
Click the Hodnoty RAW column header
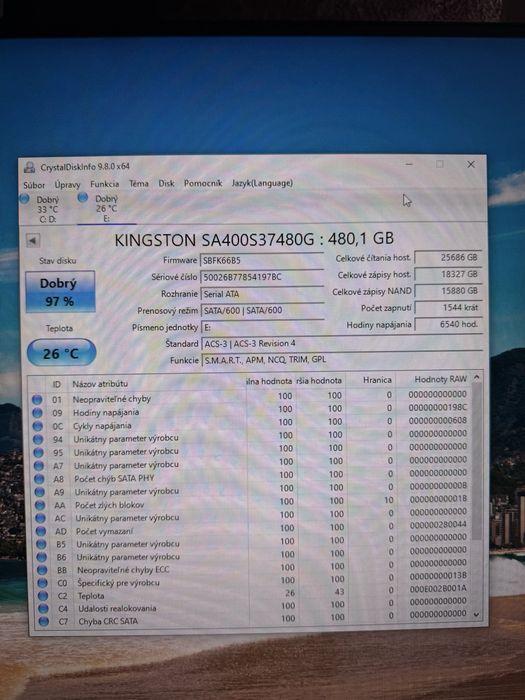433,379
